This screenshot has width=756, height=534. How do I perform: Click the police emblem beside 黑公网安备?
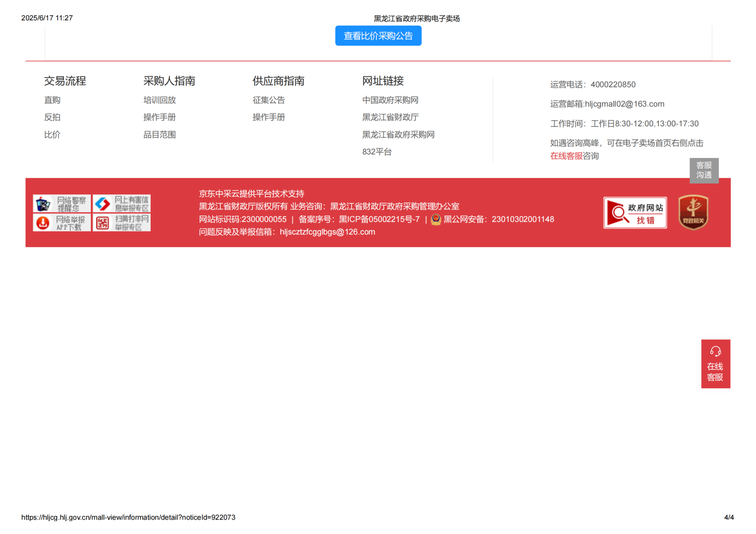point(436,219)
